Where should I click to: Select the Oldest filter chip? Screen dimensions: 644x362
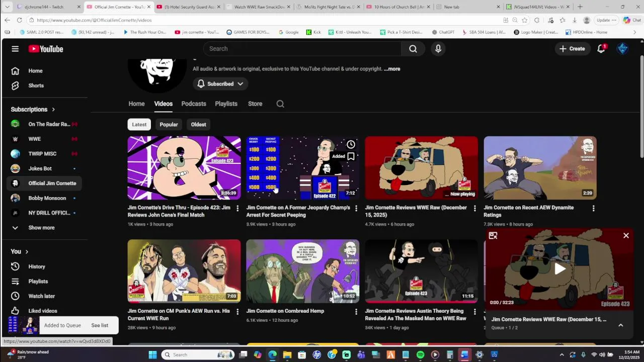point(198,125)
